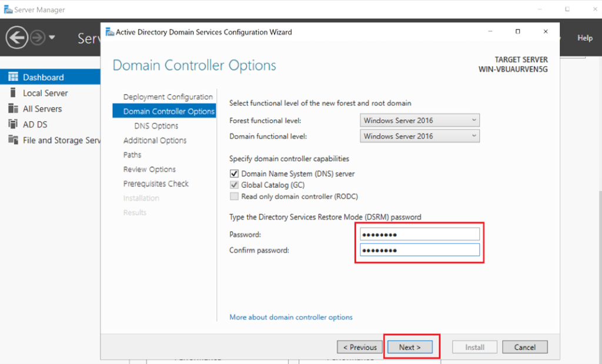Toggle Read only domain controller (RODC) checkbox
This screenshot has width=602, height=364.
pos(234,196)
